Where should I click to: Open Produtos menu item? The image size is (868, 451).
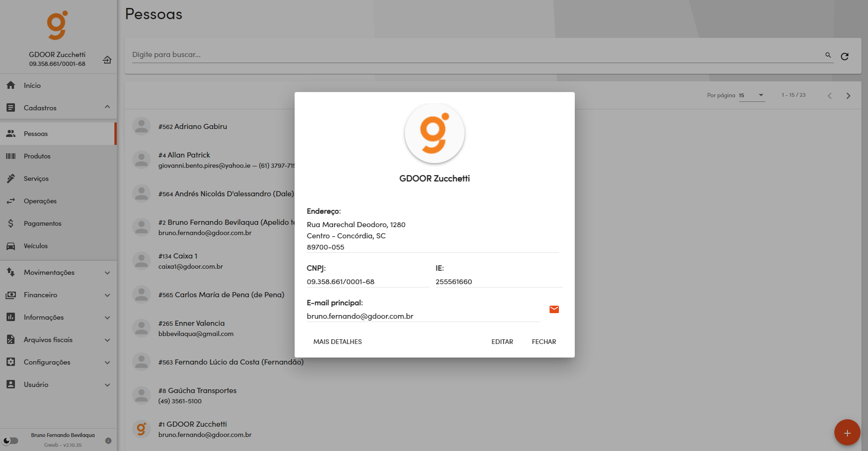[58, 156]
